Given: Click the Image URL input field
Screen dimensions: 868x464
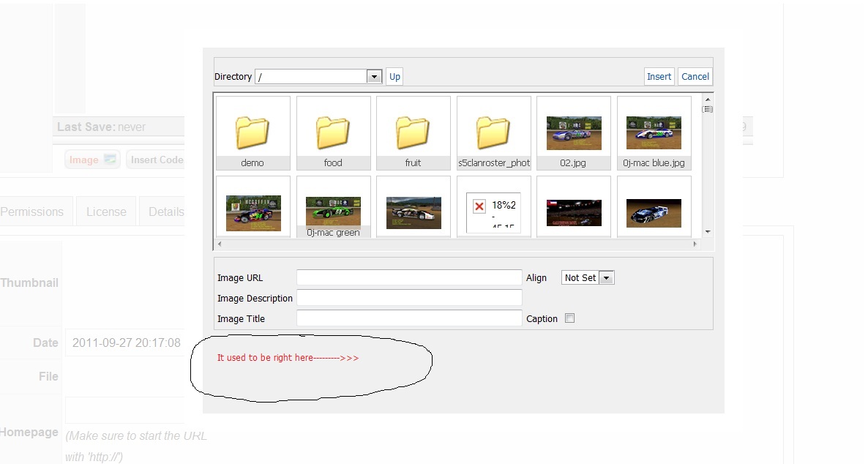Looking at the screenshot, I should [409, 277].
